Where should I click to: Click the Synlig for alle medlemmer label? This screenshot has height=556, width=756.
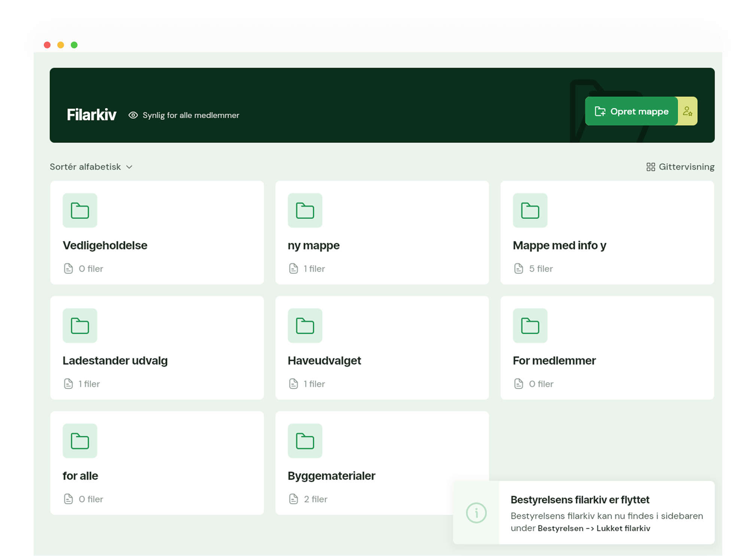click(191, 115)
